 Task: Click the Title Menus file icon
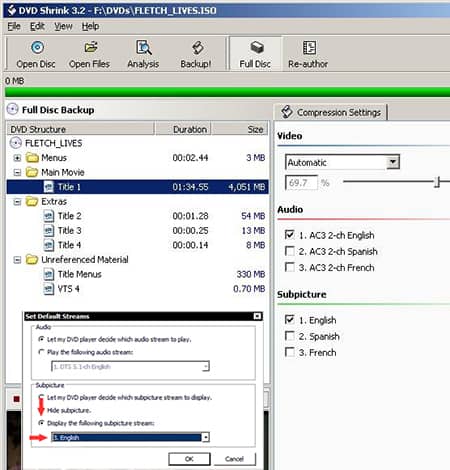point(49,274)
